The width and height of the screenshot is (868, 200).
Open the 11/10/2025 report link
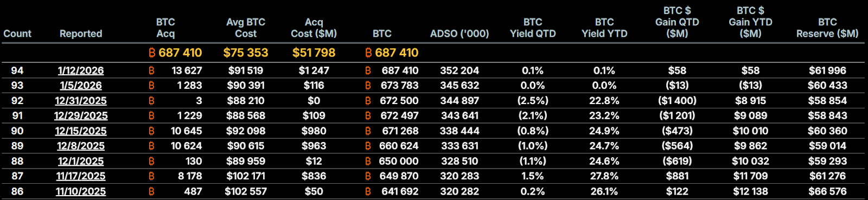pyautogui.click(x=81, y=191)
